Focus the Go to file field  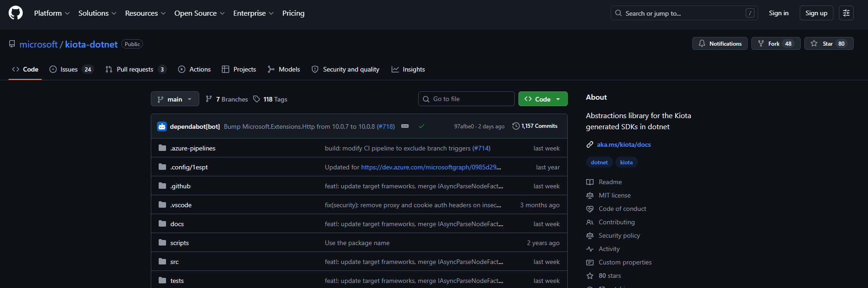click(x=466, y=99)
